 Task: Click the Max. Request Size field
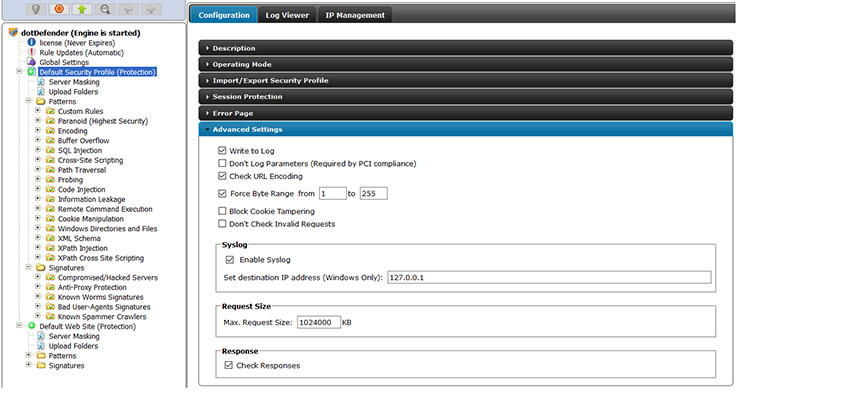tap(319, 322)
